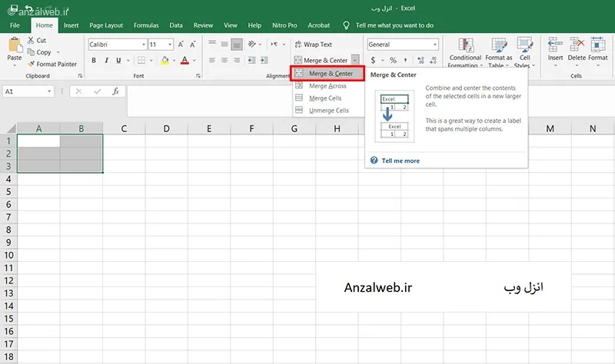Click the Increase Decimal icon
The image size is (615, 364).
pyautogui.click(x=421, y=61)
